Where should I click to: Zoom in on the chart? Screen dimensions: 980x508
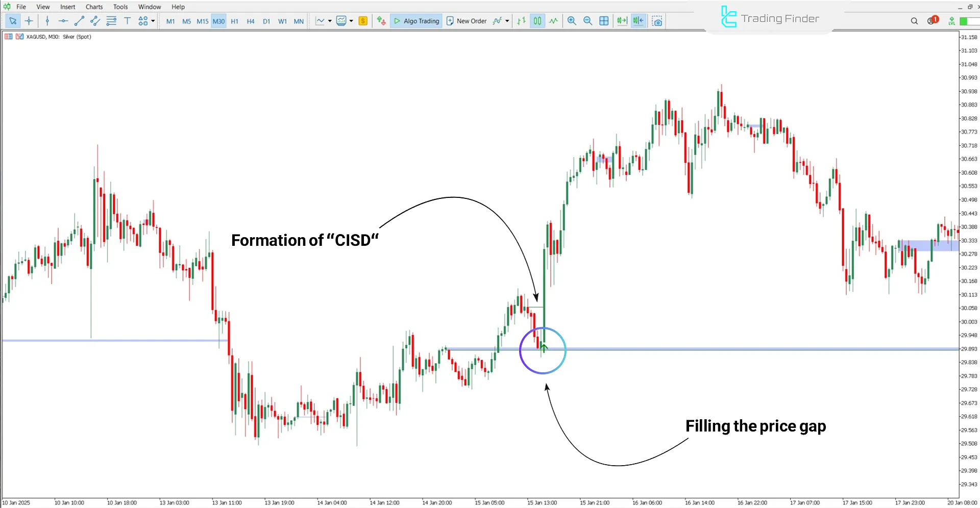click(572, 21)
